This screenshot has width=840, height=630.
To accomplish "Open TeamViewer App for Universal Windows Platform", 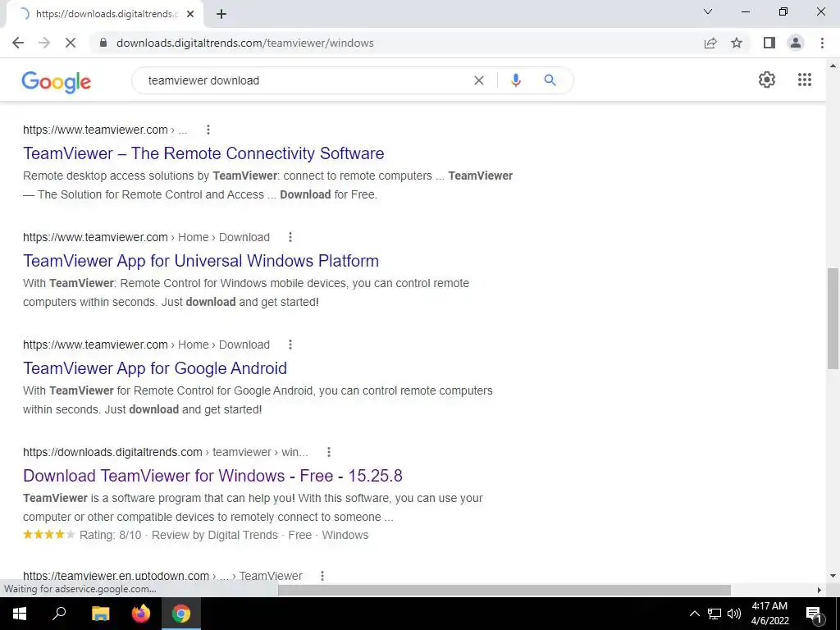I will (x=201, y=261).
